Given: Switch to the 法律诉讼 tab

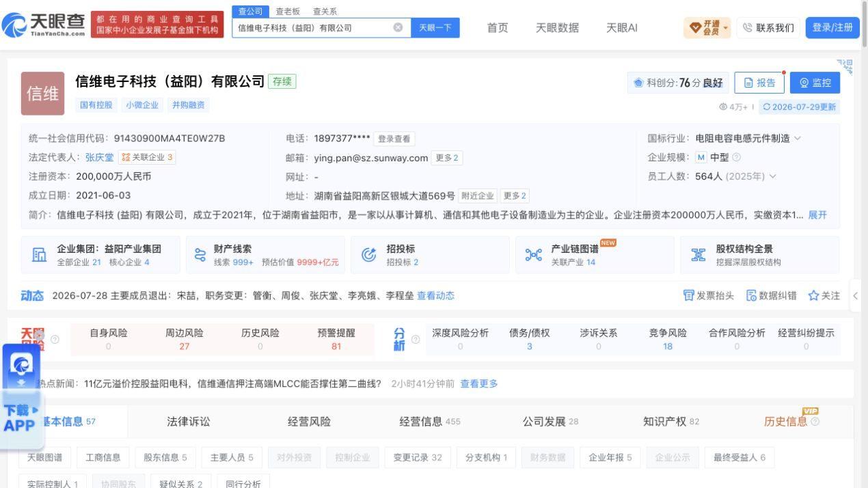Looking at the screenshot, I should (189, 422).
